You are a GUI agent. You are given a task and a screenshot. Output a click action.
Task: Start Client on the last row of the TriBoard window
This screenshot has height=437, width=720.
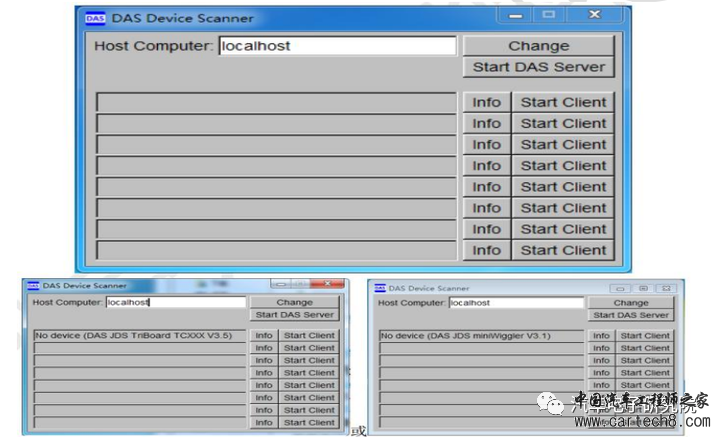(309, 422)
